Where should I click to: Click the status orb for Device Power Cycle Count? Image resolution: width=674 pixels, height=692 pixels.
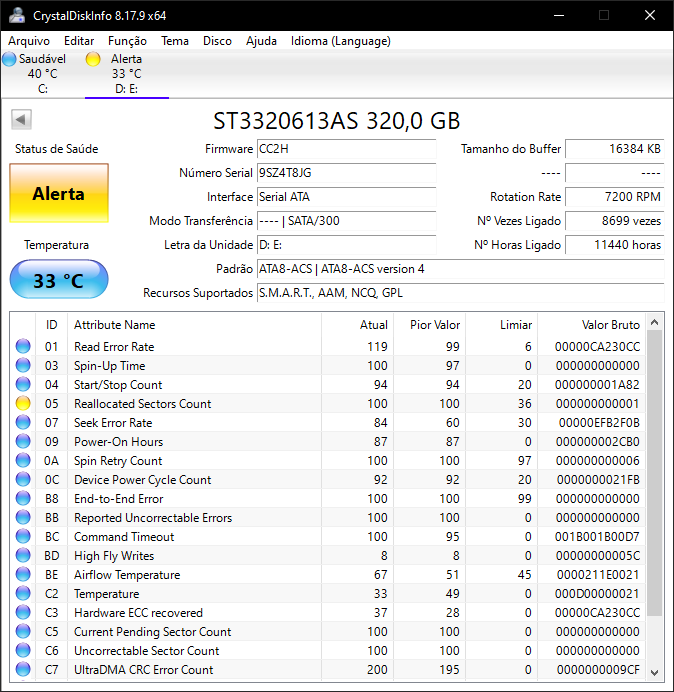click(x=23, y=479)
